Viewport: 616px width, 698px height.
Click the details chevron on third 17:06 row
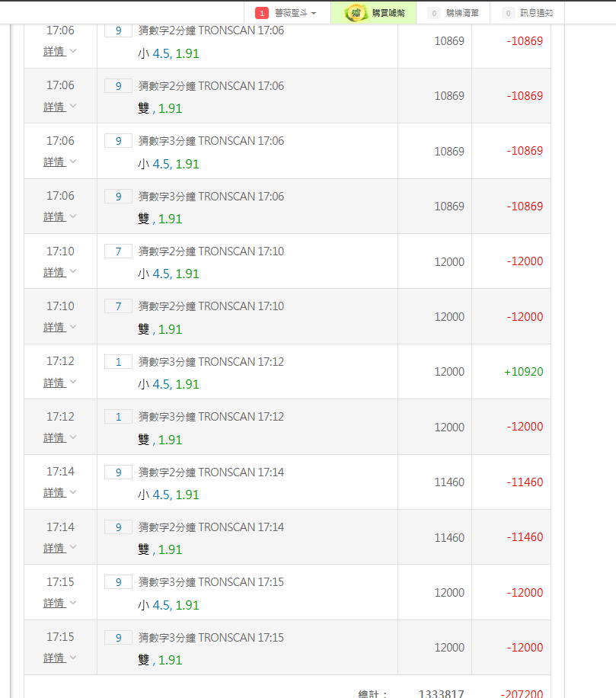73,161
